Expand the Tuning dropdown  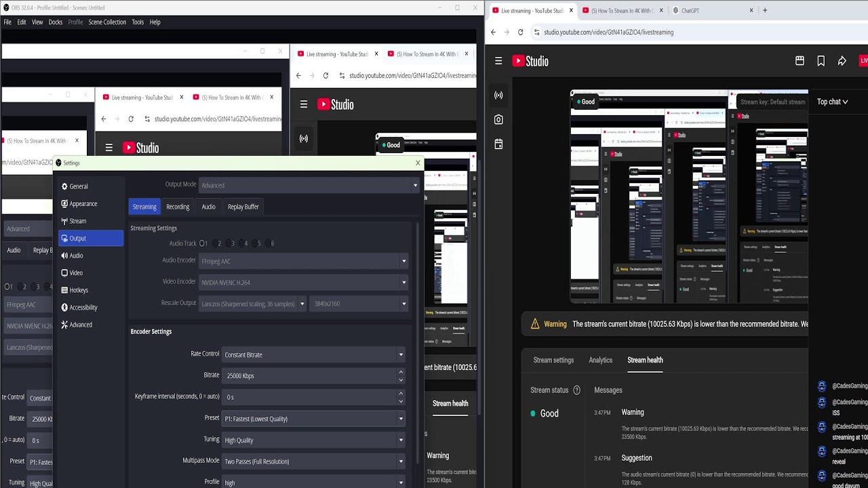[x=314, y=440]
